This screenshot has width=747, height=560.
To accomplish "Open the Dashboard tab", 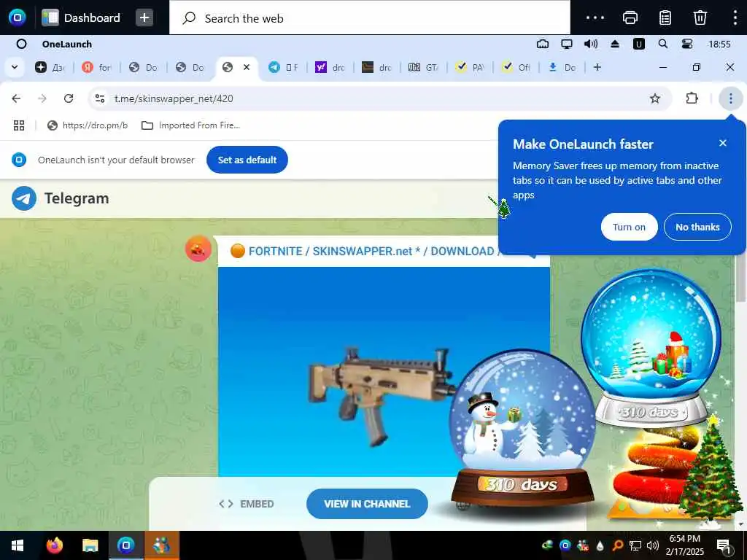I will [x=82, y=17].
